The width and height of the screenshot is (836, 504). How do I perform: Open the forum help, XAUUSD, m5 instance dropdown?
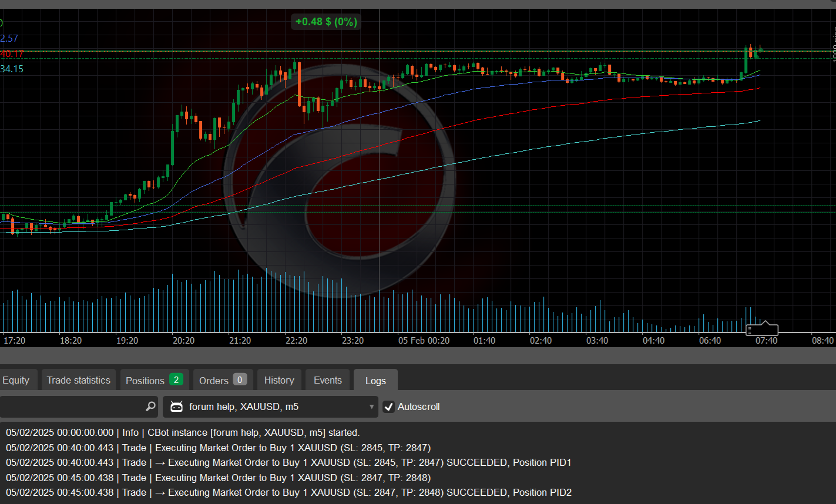pos(270,406)
